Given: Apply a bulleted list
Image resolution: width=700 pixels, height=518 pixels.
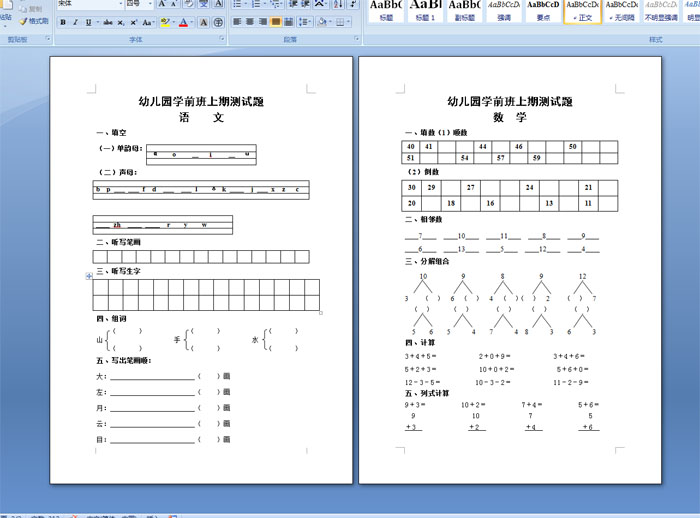Looking at the screenshot, I should click(239, 4).
